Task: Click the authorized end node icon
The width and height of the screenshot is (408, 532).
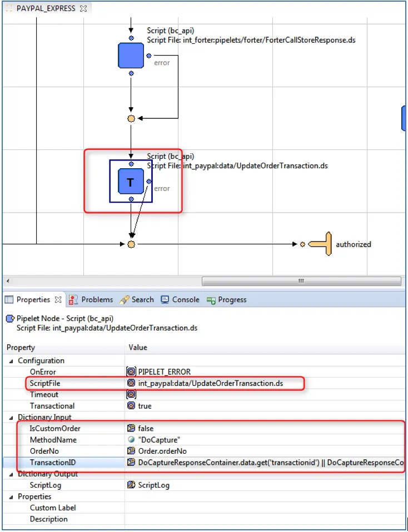Action: click(321, 244)
